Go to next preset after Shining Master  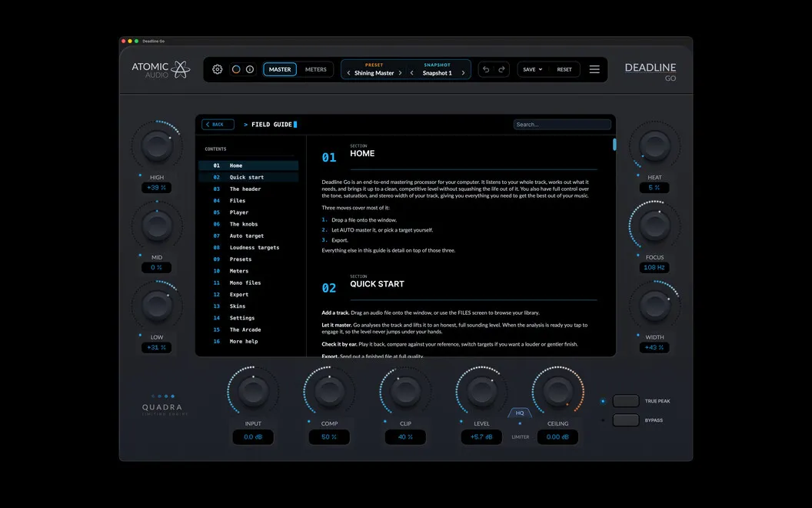400,73
